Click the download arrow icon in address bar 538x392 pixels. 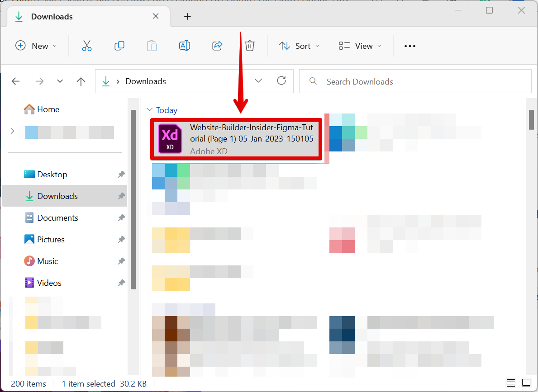pyautogui.click(x=106, y=81)
